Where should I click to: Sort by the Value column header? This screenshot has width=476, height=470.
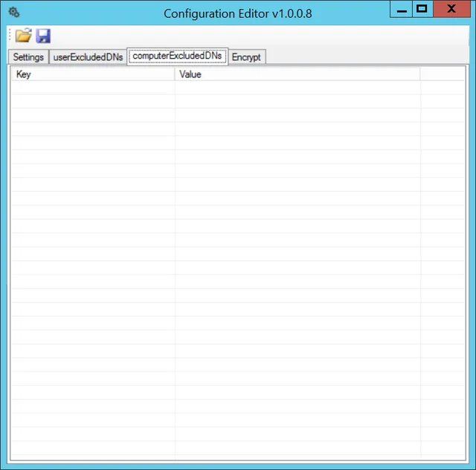coord(297,74)
